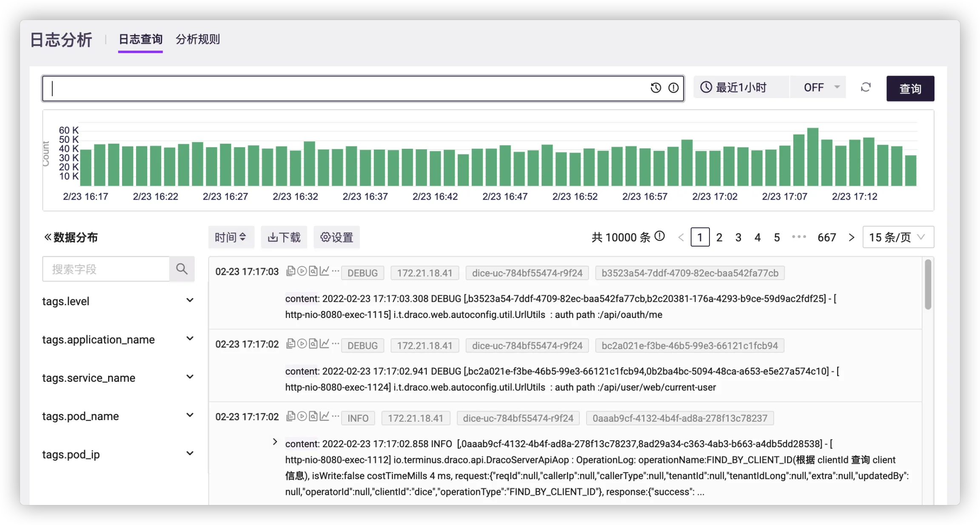Toggle the 时间 sort order
This screenshot has height=525, width=980.
click(231, 237)
